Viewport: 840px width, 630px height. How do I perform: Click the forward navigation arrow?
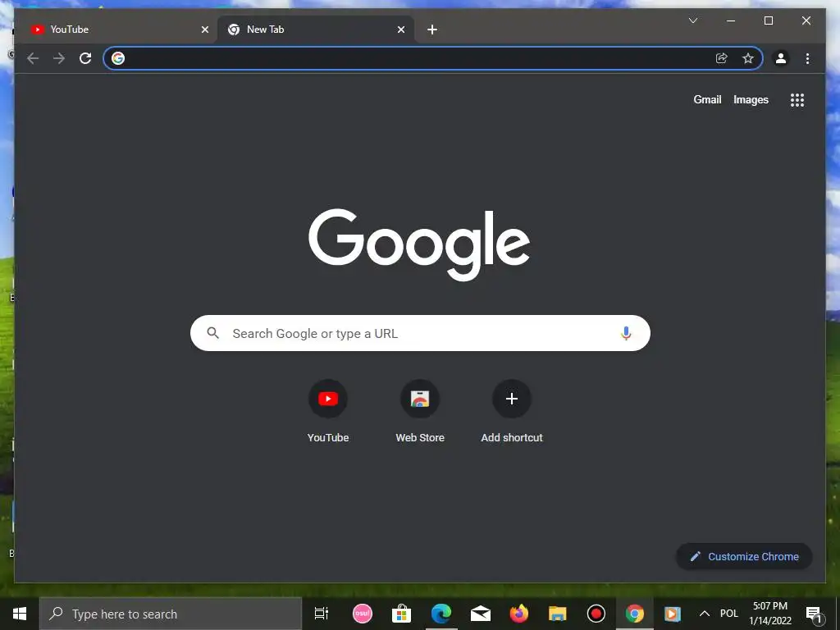[59, 58]
